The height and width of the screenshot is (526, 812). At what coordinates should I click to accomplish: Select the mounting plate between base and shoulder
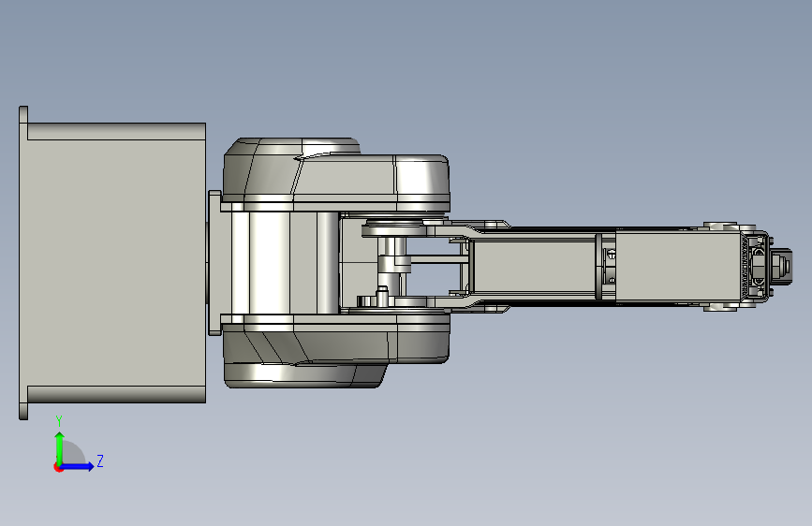214,263
